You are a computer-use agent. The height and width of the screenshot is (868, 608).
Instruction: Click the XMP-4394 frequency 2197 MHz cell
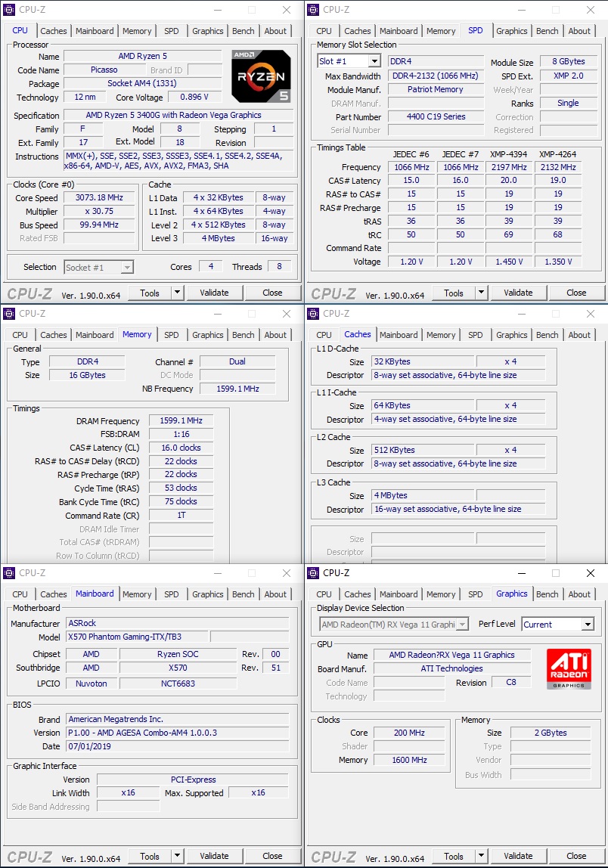(509, 167)
